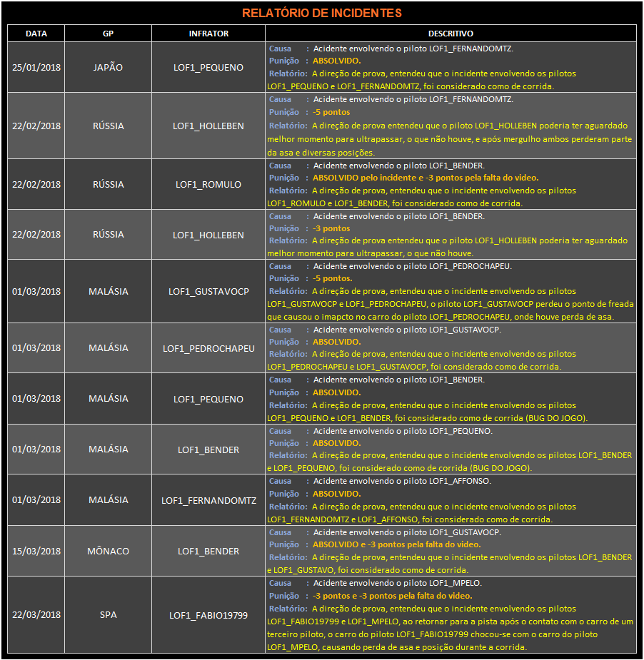Select infrator LOF1_ROMULO
Viewport: 644px width, 660px height.
click(x=208, y=184)
